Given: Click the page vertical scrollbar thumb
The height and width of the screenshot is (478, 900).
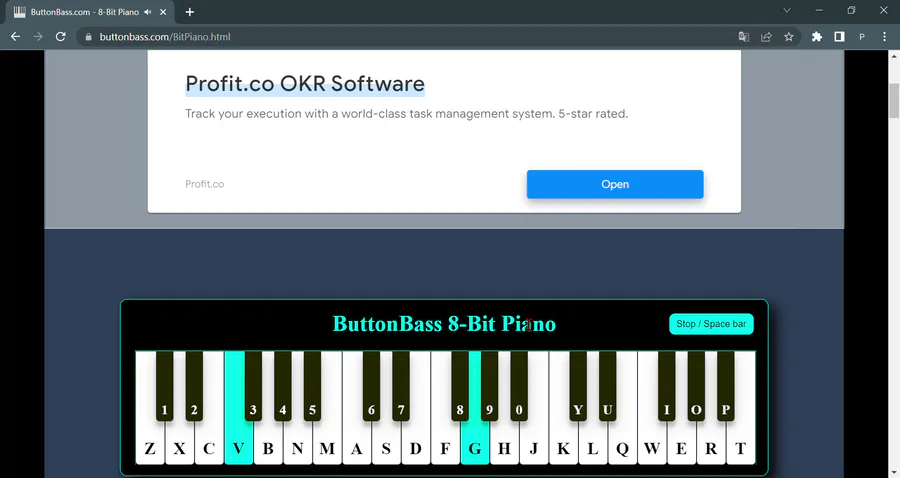Looking at the screenshot, I should [894, 100].
